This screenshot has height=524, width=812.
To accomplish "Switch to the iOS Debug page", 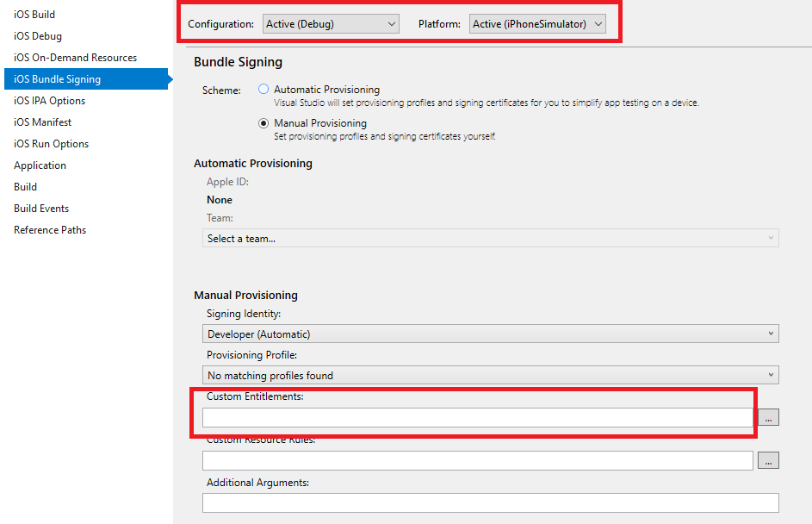I will click(x=38, y=36).
